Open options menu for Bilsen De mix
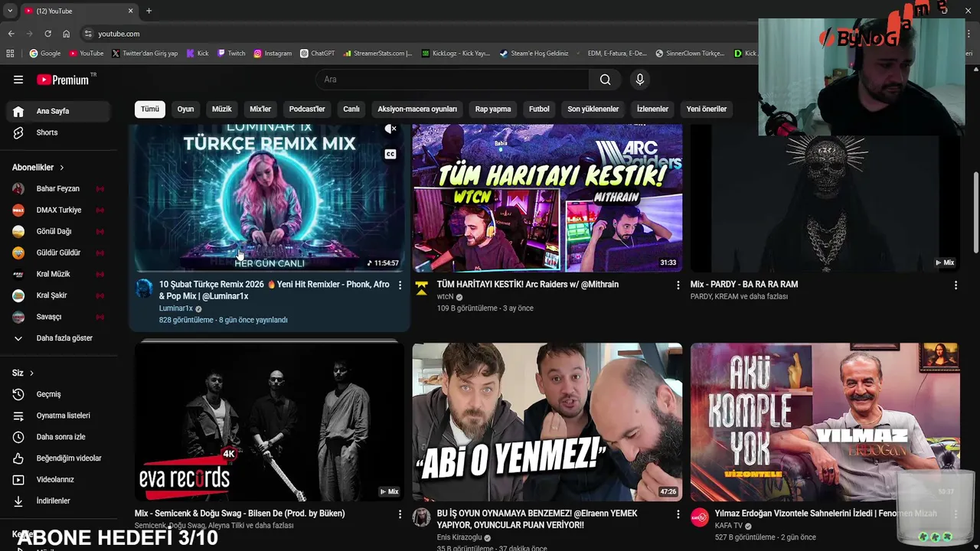Screen dimensions: 980x551 tap(400, 515)
